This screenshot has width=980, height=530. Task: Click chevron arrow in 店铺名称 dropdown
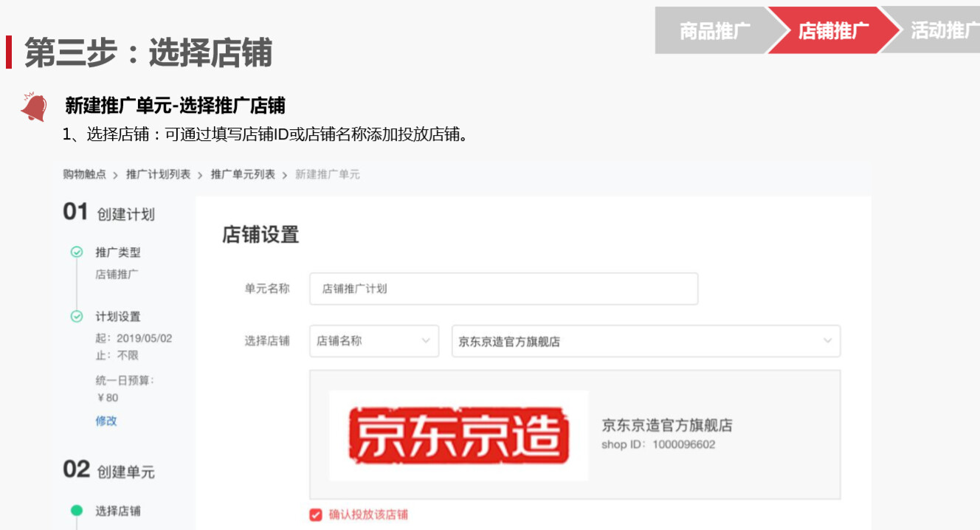coord(426,341)
